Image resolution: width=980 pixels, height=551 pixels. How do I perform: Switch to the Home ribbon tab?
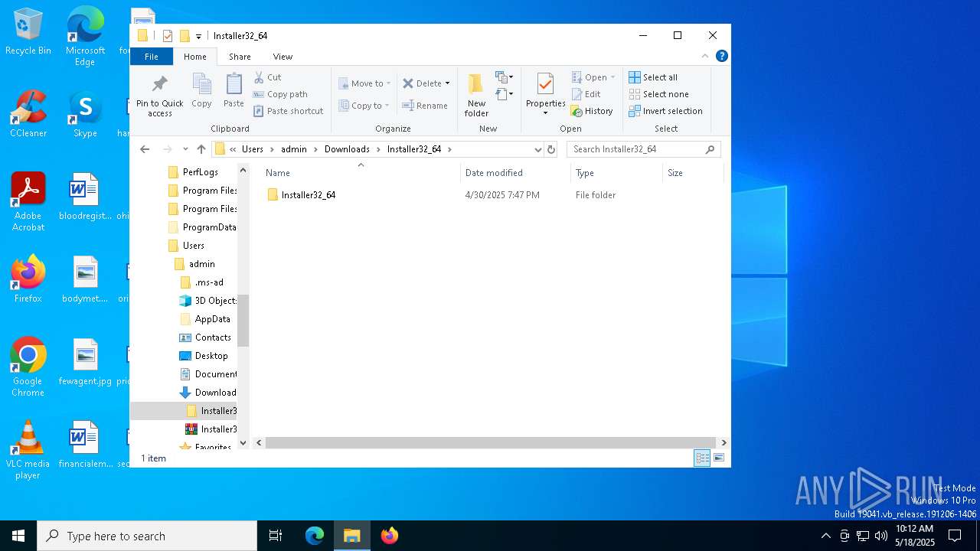click(x=194, y=57)
